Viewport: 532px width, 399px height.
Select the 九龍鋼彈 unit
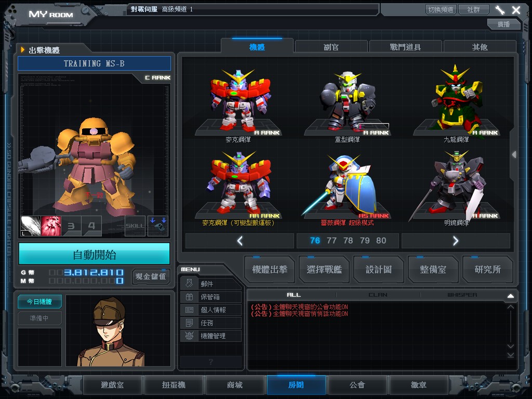pos(456,103)
